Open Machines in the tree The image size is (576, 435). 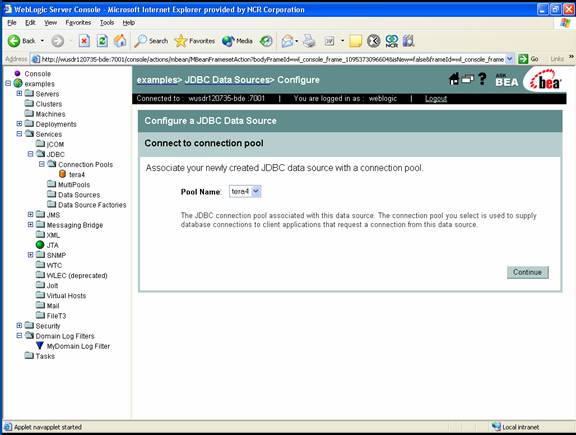pyautogui.click(x=50, y=114)
